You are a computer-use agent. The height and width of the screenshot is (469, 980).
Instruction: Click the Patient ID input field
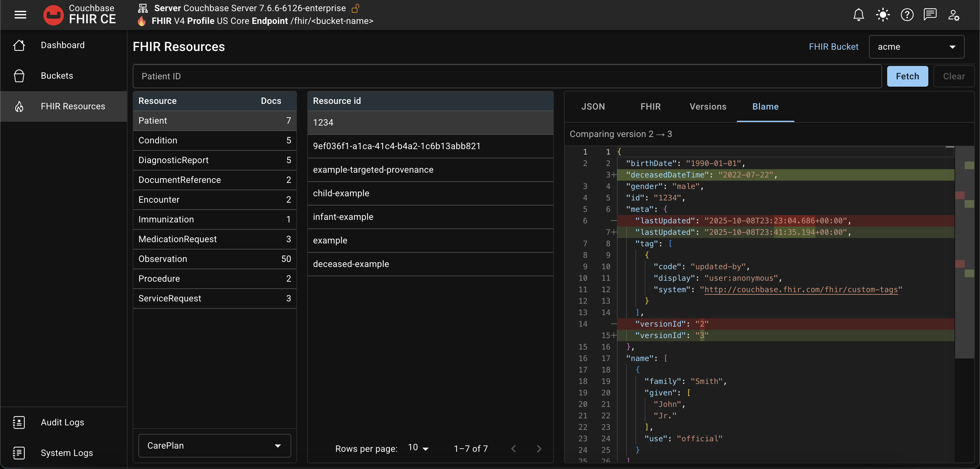point(507,76)
